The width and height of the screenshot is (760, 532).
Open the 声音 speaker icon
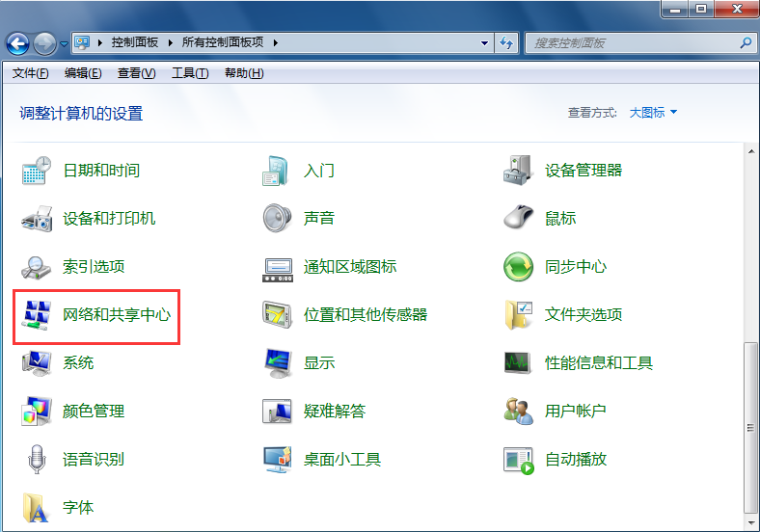[x=278, y=219]
